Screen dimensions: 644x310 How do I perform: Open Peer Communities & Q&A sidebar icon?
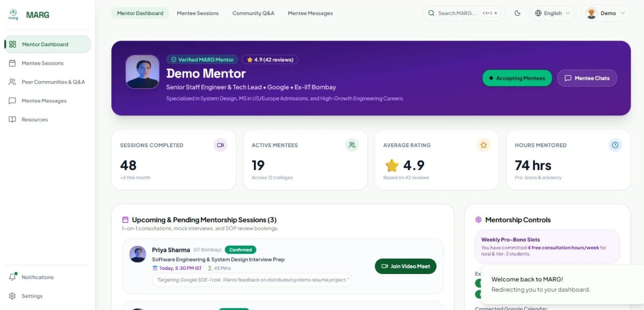(12, 82)
